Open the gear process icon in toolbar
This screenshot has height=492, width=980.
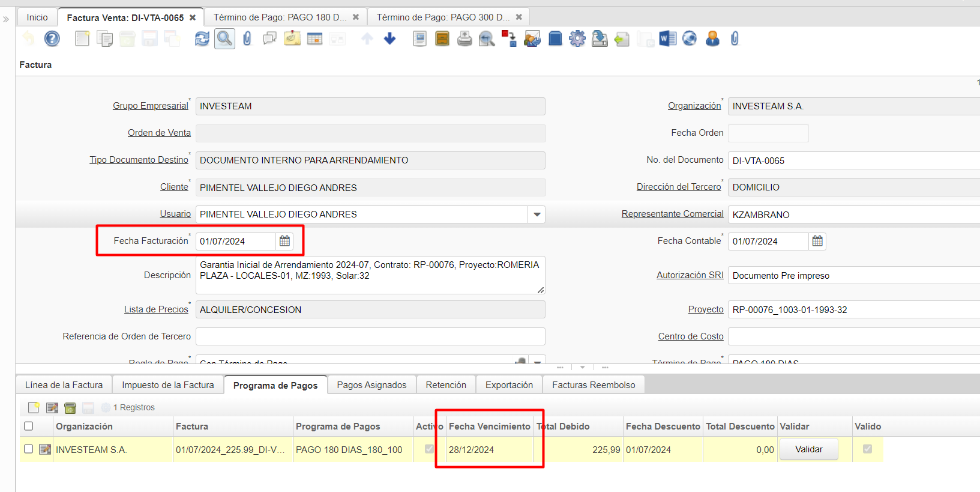[x=577, y=39]
